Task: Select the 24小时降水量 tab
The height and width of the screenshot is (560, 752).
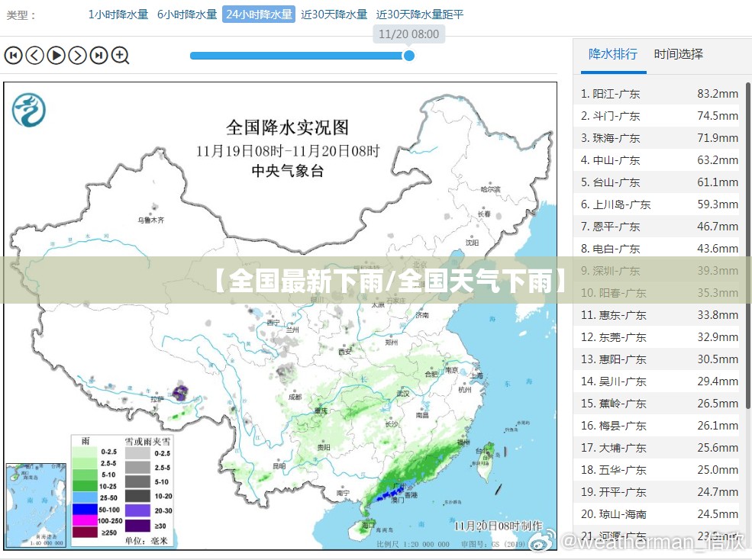Action: 259,14
